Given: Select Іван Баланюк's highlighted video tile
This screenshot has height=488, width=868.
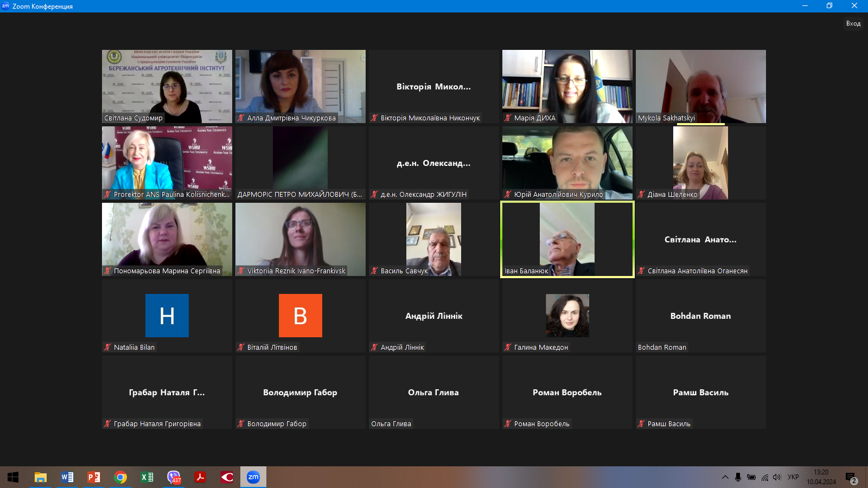Looking at the screenshot, I should [567, 239].
